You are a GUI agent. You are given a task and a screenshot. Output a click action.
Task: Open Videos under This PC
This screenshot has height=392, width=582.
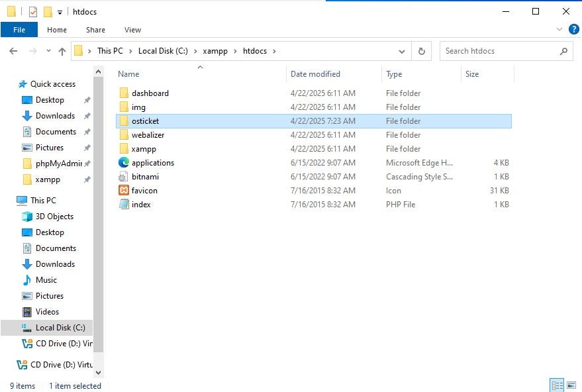tap(47, 312)
